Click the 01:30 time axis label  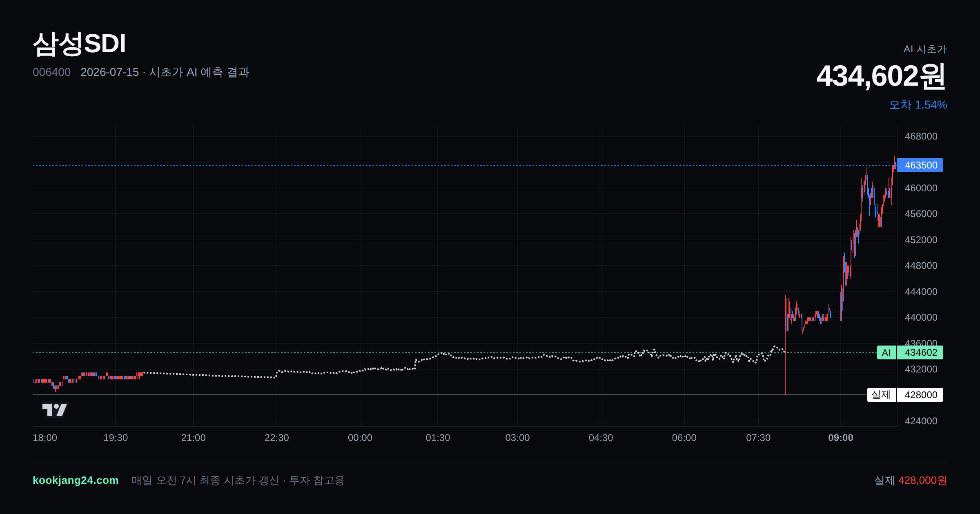pyautogui.click(x=438, y=438)
